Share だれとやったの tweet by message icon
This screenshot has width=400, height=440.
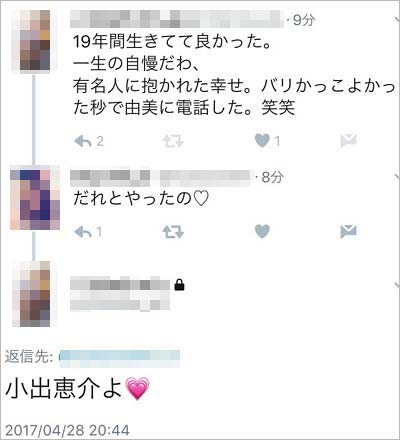(349, 231)
